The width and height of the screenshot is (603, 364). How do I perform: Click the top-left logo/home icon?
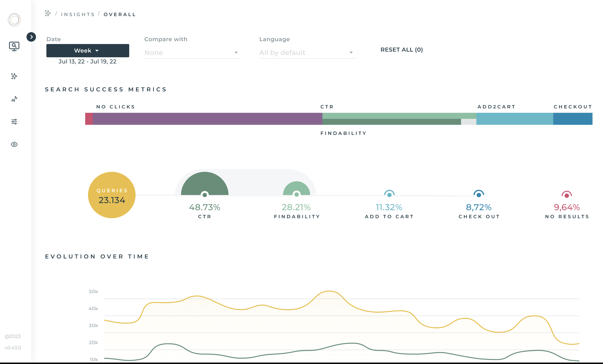pyautogui.click(x=14, y=20)
